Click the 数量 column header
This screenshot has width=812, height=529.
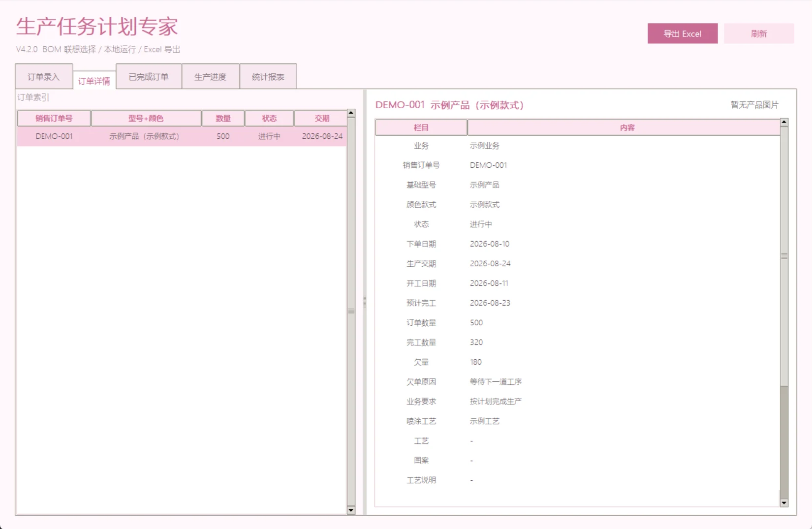pos(223,118)
